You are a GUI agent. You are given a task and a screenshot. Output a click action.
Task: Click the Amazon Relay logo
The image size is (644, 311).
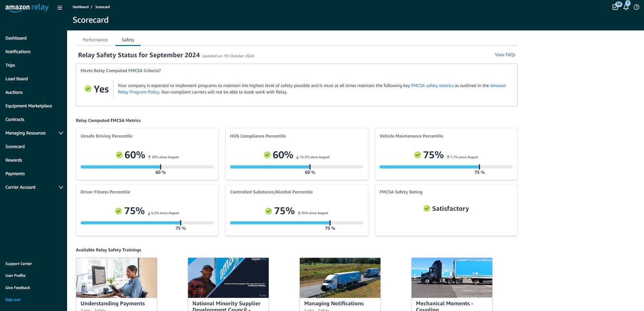point(27,8)
